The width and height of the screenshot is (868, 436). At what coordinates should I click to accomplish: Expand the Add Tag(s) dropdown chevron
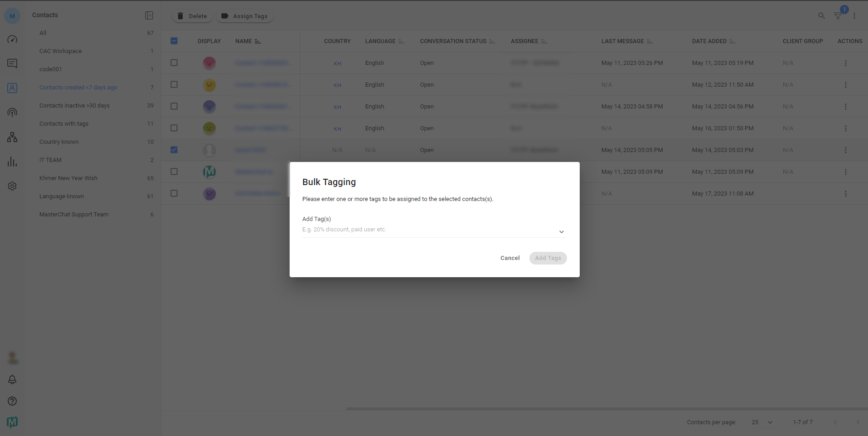(562, 232)
